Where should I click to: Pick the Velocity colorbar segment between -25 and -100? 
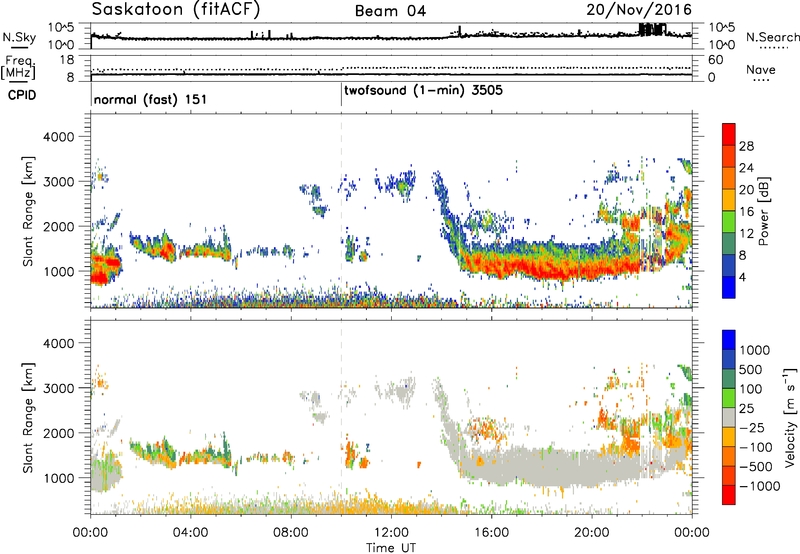729,437
